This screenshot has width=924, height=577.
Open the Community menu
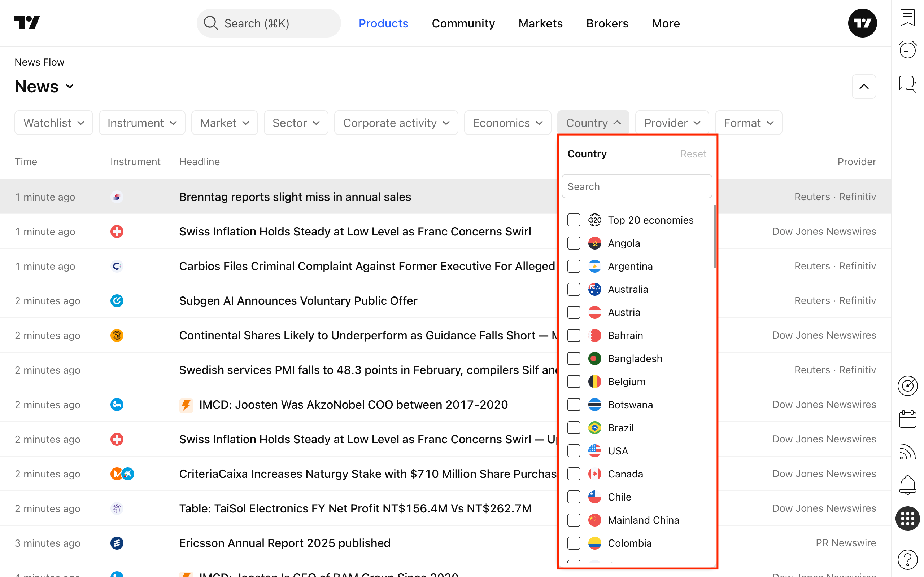point(463,23)
